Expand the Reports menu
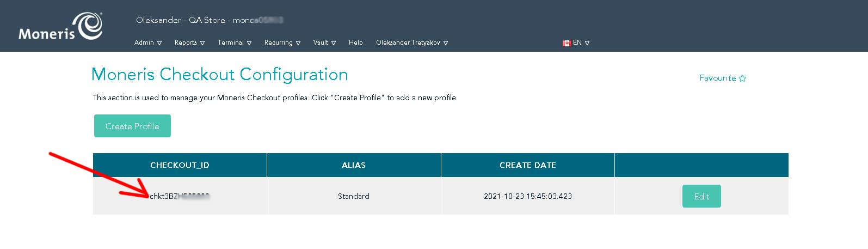 coord(189,42)
